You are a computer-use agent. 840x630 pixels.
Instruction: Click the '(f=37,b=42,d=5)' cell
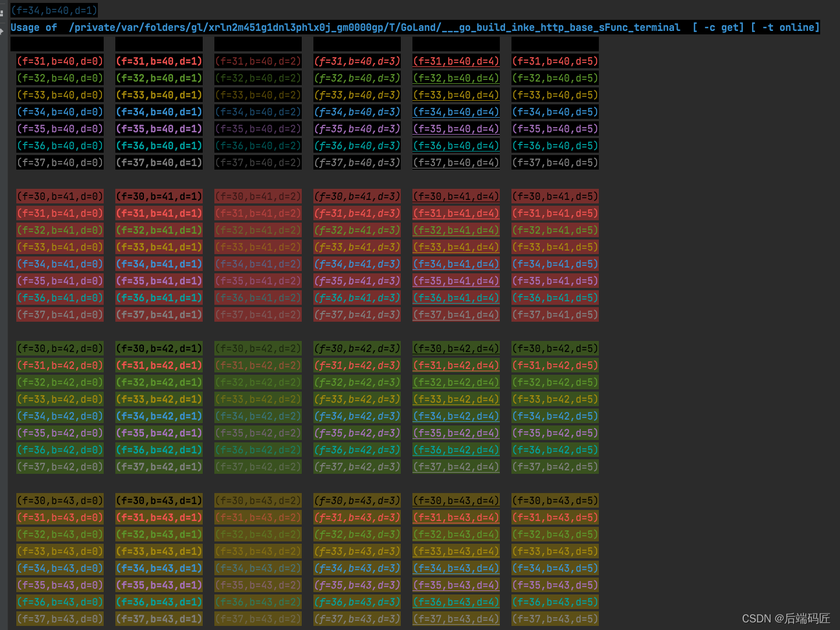tap(555, 467)
